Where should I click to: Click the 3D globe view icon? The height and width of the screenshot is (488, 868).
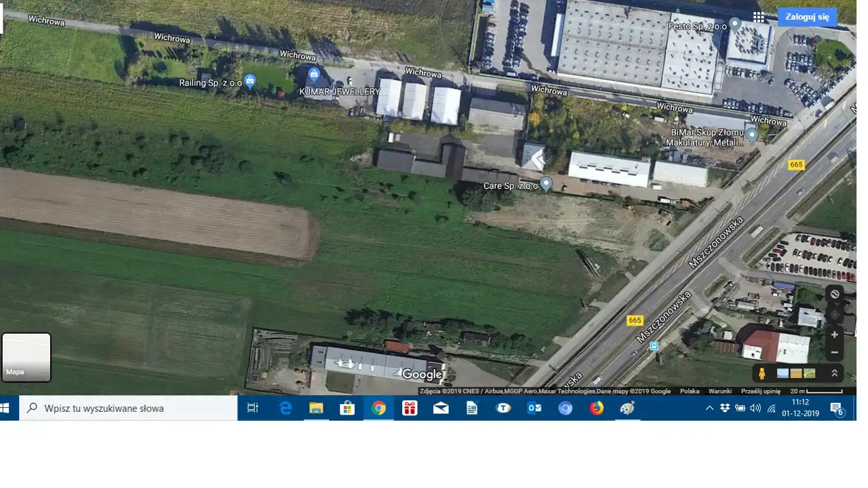click(834, 294)
